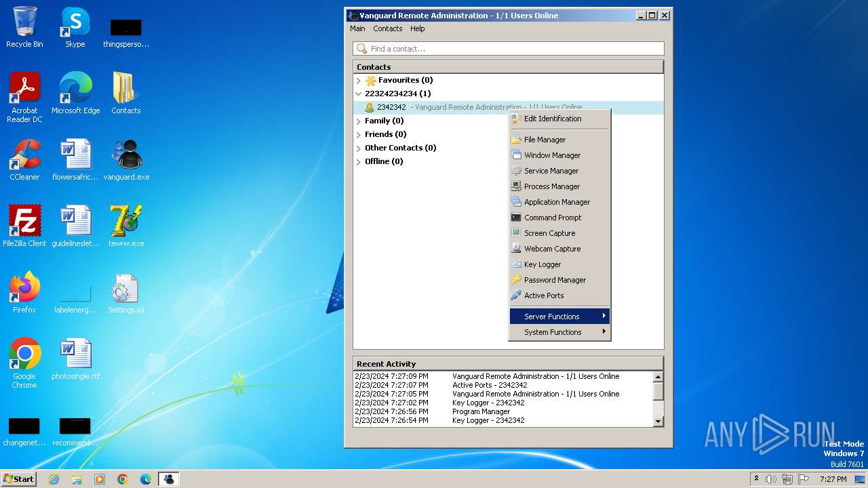Open Skype desktop shortcut
The width and height of the screenshot is (868, 488).
click(75, 27)
